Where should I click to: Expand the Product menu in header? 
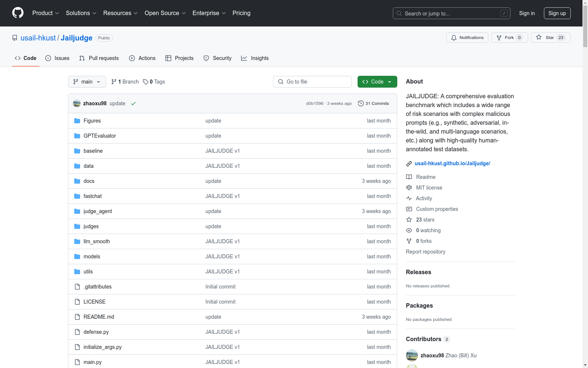[46, 13]
